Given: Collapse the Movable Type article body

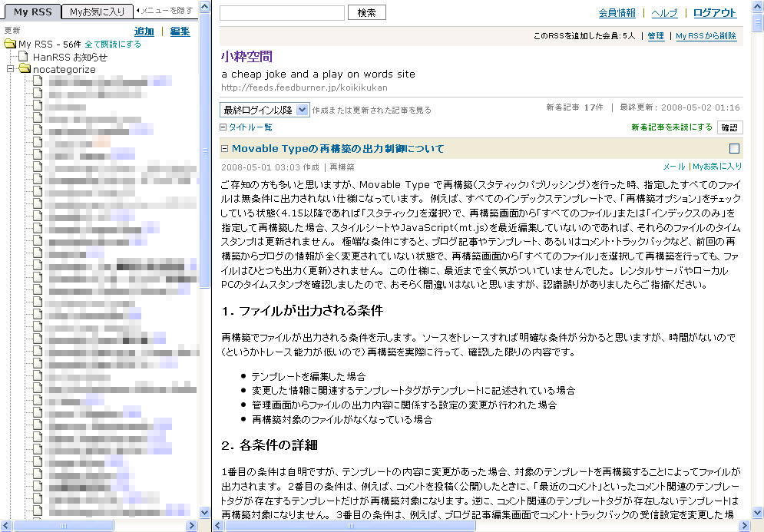Looking at the screenshot, I should pos(225,149).
